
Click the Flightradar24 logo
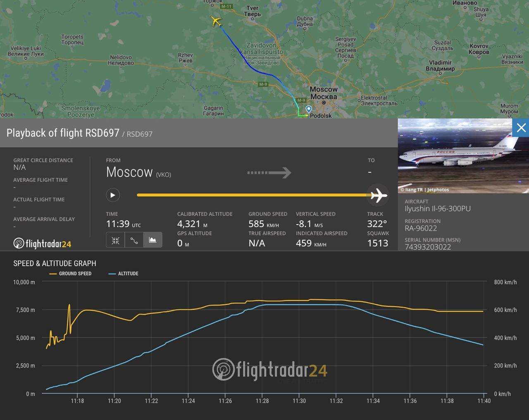click(x=42, y=243)
